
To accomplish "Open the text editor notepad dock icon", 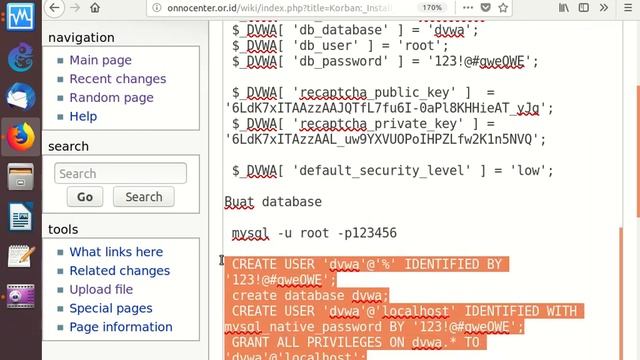I will pos(20,256).
